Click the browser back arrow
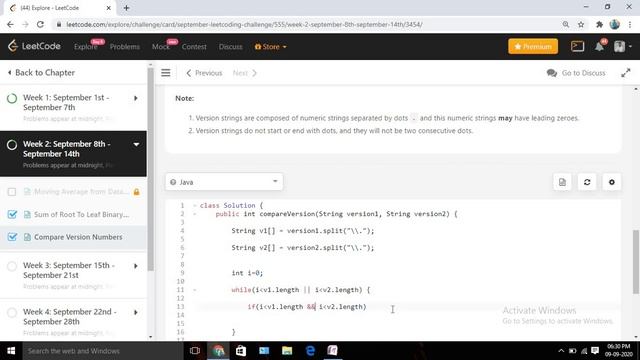This screenshot has height=360, width=640. coord(10,24)
